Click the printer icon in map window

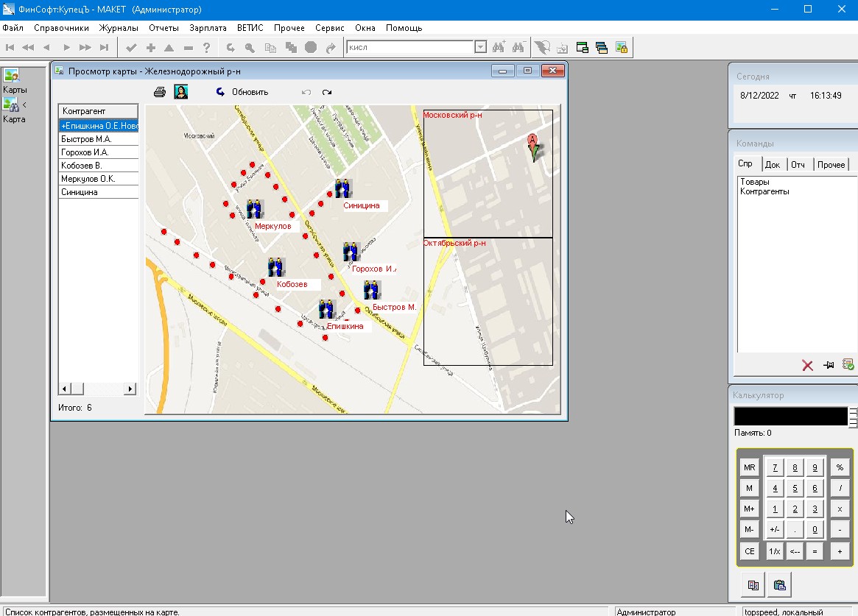click(x=159, y=92)
